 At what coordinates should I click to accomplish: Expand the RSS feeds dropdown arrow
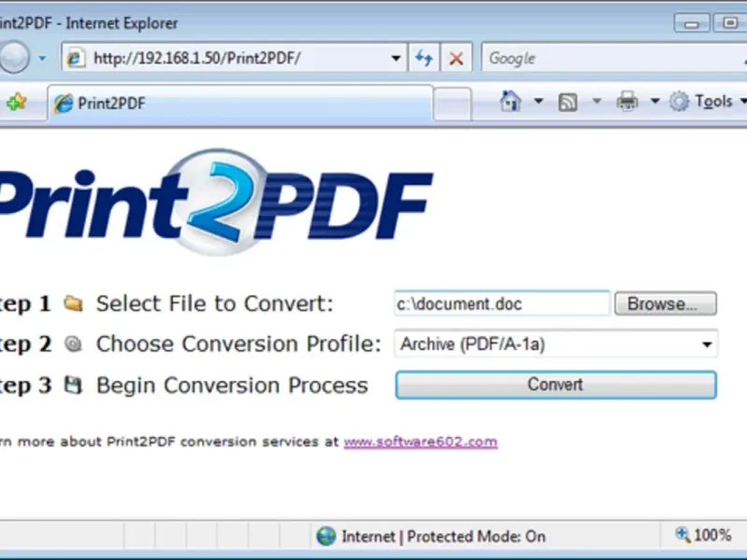coord(597,101)
